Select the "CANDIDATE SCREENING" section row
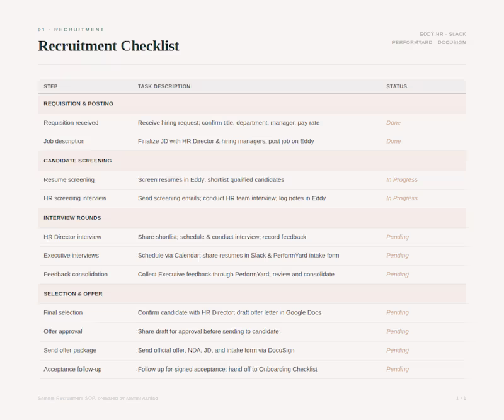Viewport: 504px width, 420px height. (252, 161)
